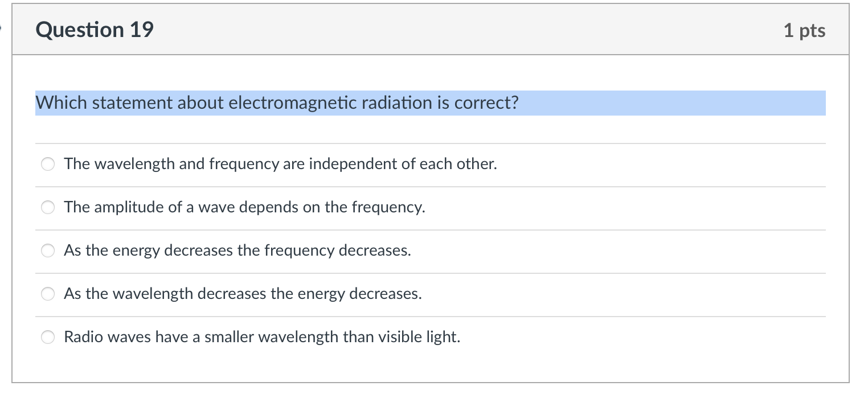Choose "The amplitude of a wave depends on frequency"

point(48,207)
